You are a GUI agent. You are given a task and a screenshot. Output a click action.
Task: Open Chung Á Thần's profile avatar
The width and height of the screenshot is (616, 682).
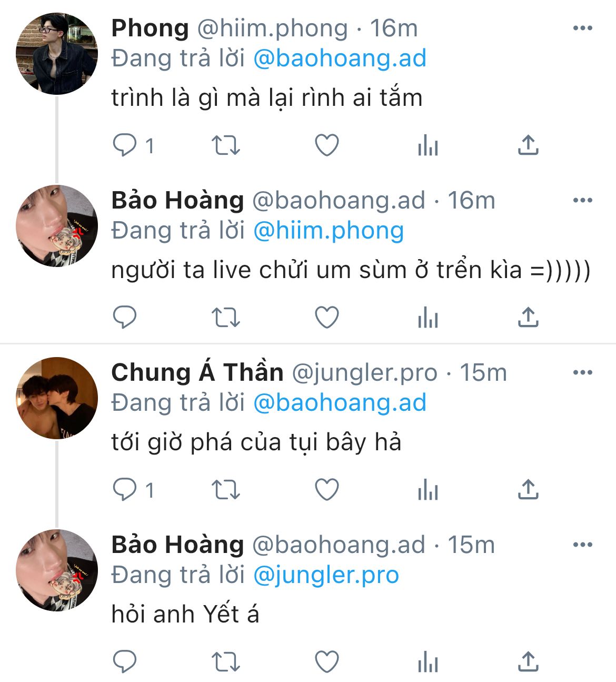[x=57, y=399]
